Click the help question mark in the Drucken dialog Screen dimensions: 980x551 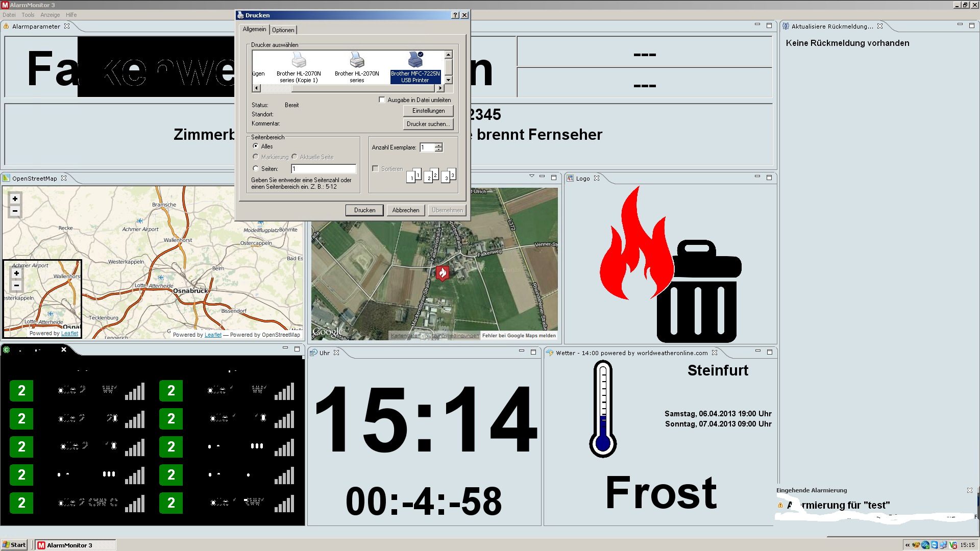tap(455, 15)
